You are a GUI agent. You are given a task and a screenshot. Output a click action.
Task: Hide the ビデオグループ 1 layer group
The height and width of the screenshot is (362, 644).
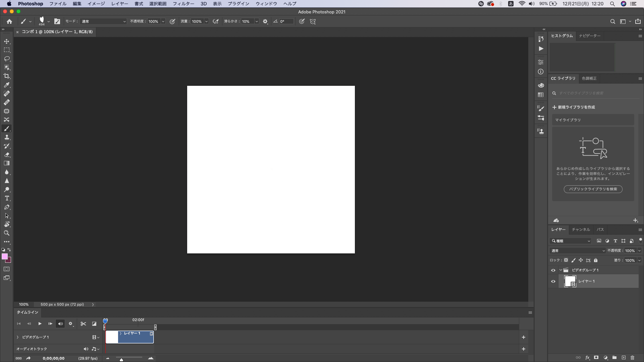tap(553, 270)
